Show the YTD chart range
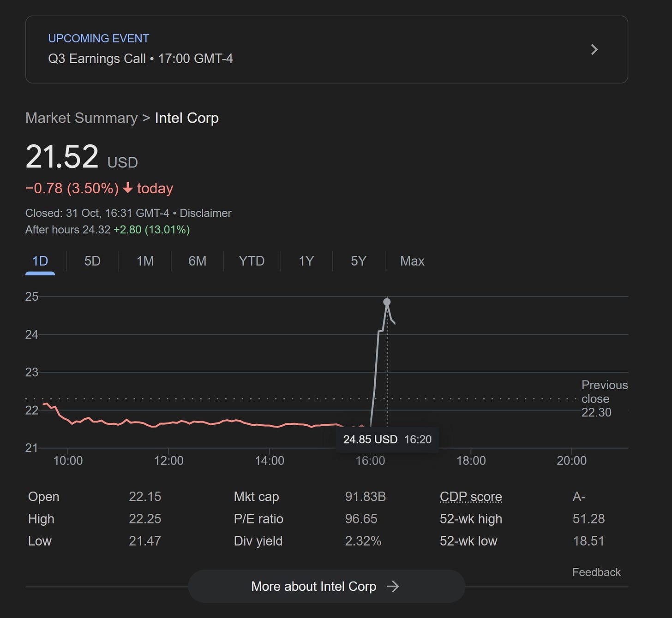 tap(252, 261)
